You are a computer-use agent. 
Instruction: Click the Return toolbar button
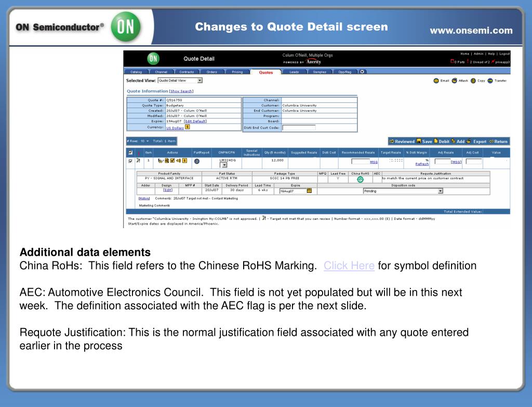coord(498,141)
